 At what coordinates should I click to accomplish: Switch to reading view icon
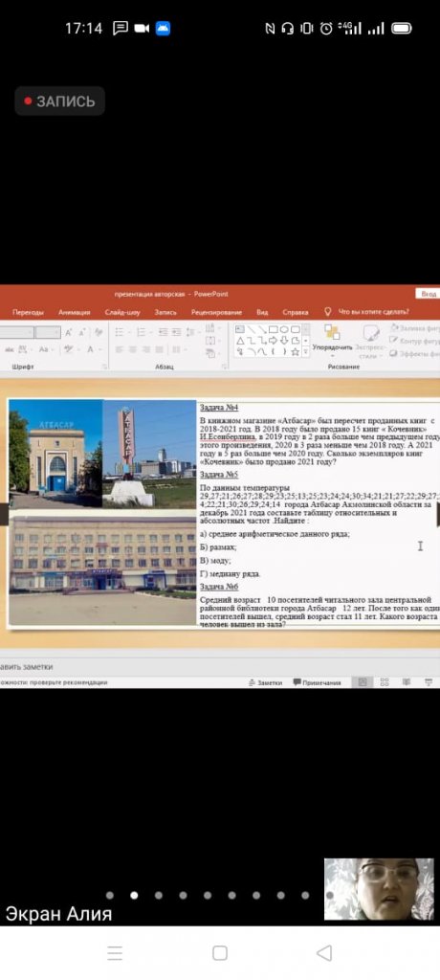coord(407,682)
